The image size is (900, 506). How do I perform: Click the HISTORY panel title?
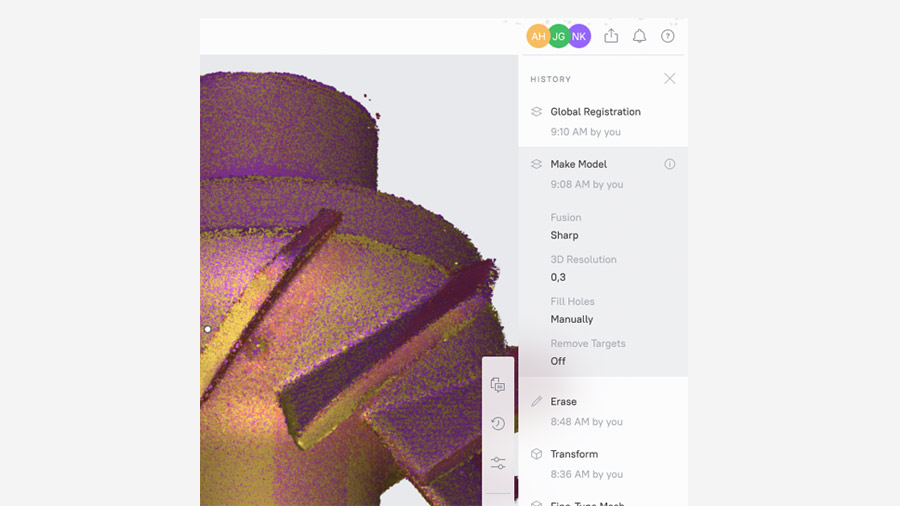coord(550,79)
